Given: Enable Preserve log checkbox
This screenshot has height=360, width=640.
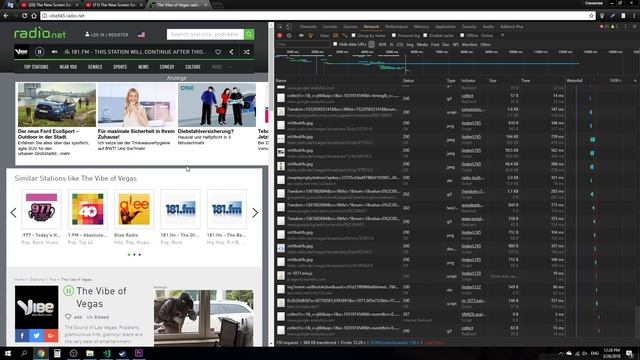Looking at the screenshot, I should point(394,36).
